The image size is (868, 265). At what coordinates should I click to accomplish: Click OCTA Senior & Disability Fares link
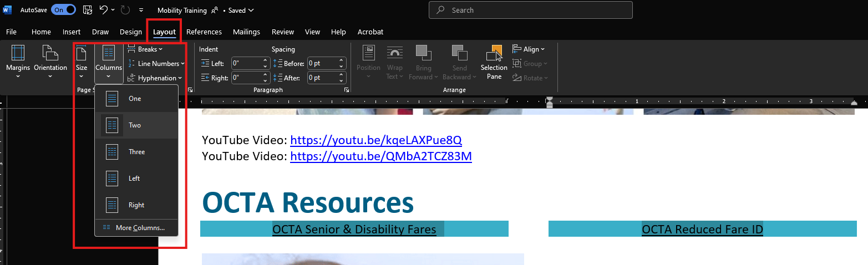354,229
